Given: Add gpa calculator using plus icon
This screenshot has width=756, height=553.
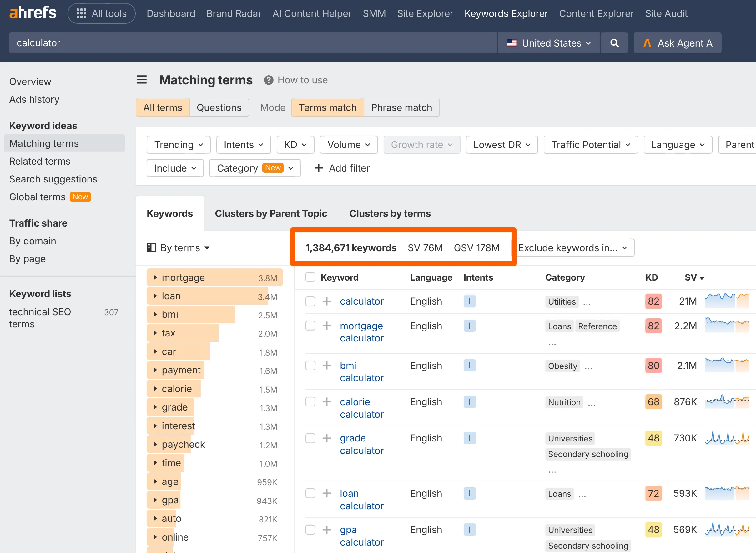Looking at the screenshot, I should point(327,530).
